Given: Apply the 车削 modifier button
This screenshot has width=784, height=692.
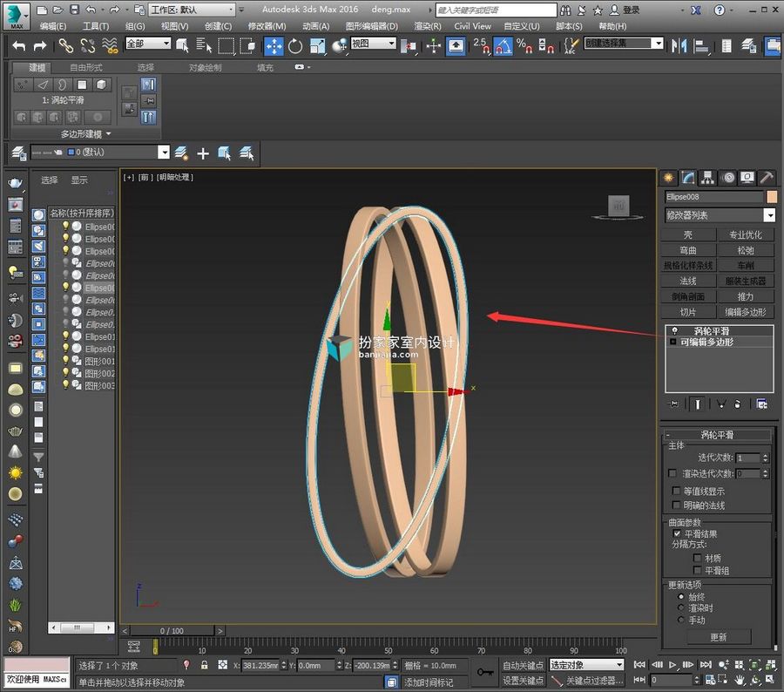Looking at the screenshot, I should [x=746, y=266].
